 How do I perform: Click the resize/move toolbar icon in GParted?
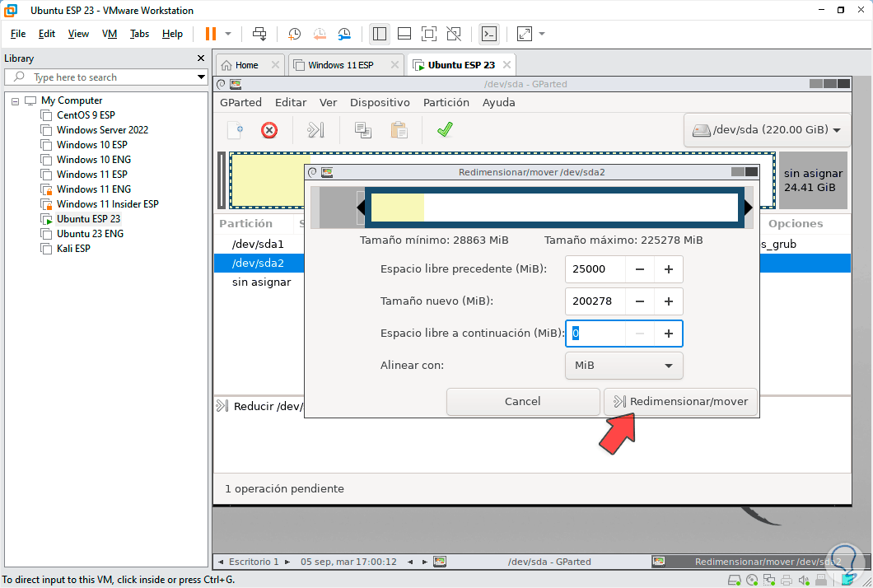click(x=315, y=130)
